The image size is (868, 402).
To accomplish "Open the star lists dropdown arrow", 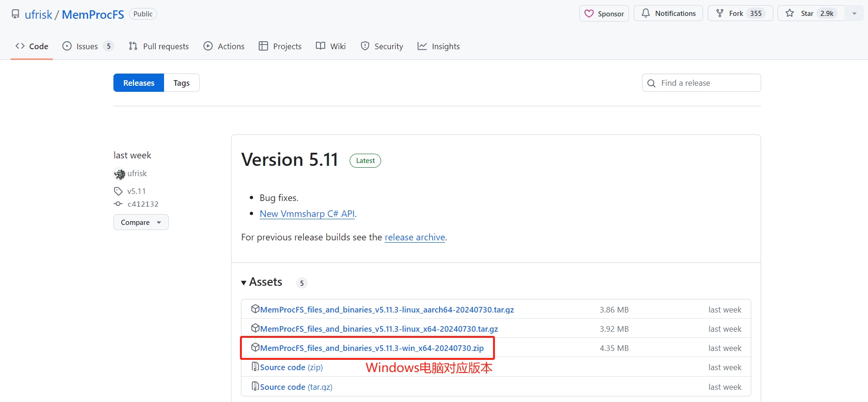I will point(854,14).
